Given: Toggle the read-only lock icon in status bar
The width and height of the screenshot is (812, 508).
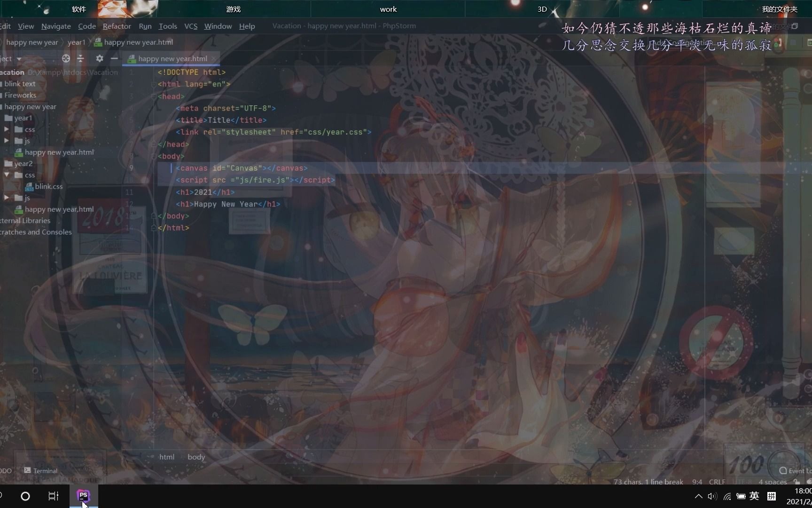Looking at the screenshot, I should click(x=796, y=482).
